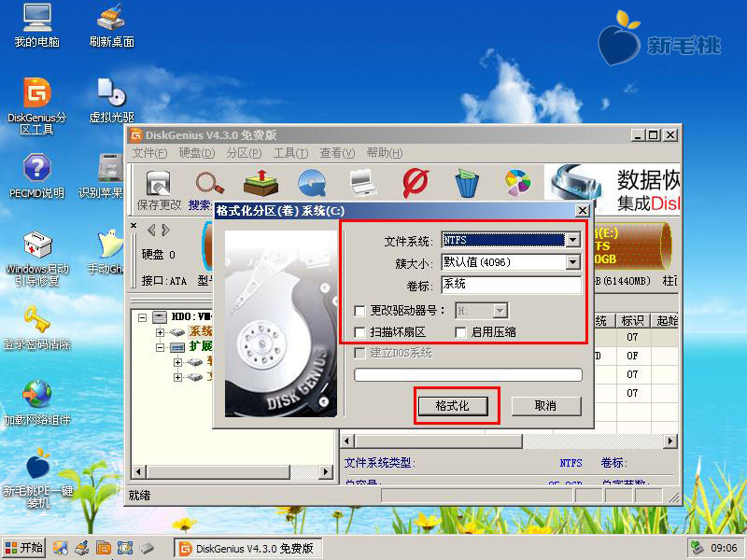This screenshot has height=560, width=747.
Task: Click the 卷标 volume label input field
Action: [511, 285]
